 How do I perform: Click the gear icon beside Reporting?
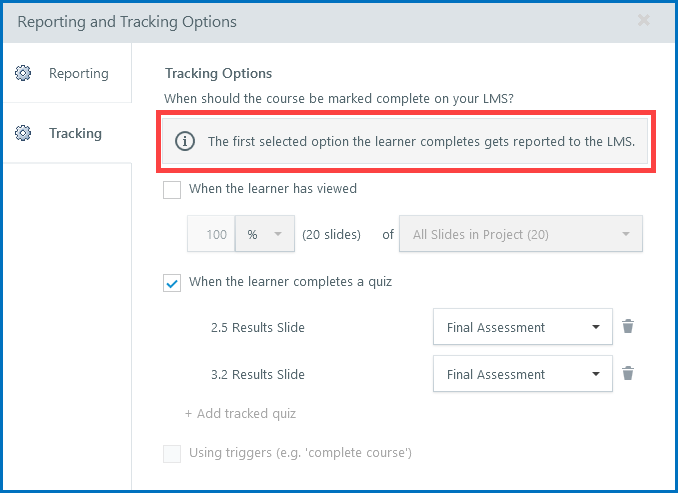(25, 73)
